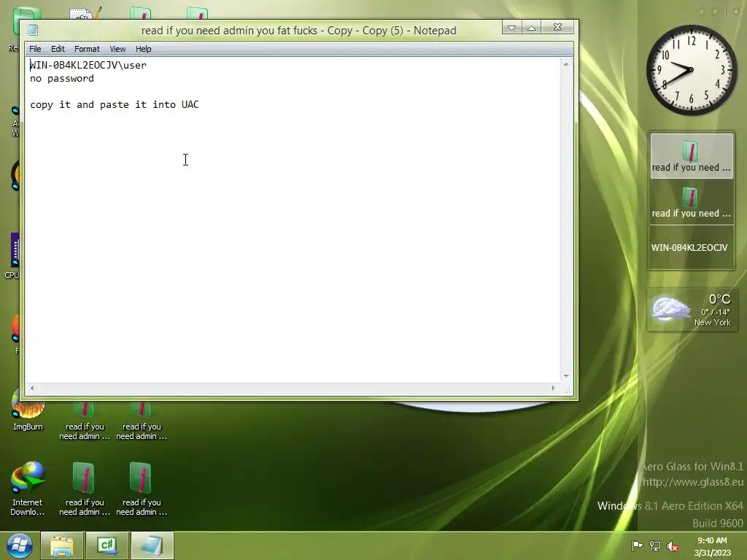Open the Start menu orb
Viewport: 747px width, 560px height.
pyautogui.click(x=20, y=545)
